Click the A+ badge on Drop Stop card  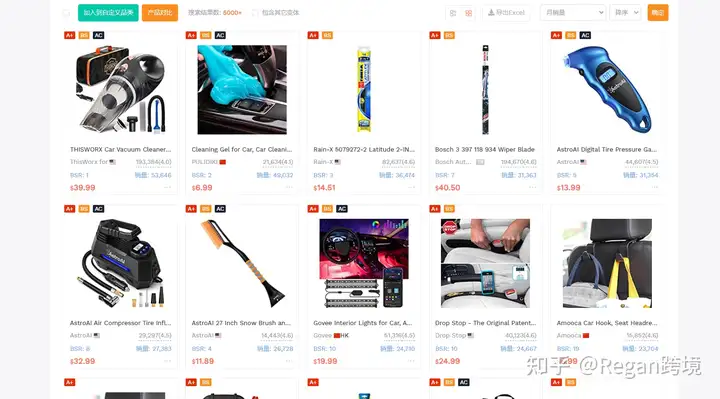coord(434,209)
